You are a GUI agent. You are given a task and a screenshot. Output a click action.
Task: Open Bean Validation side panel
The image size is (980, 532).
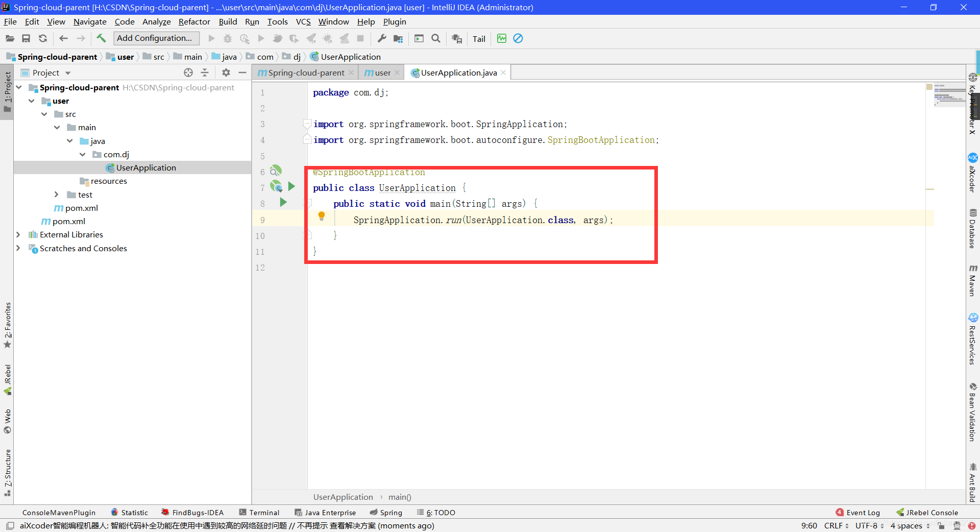(973, 412)
